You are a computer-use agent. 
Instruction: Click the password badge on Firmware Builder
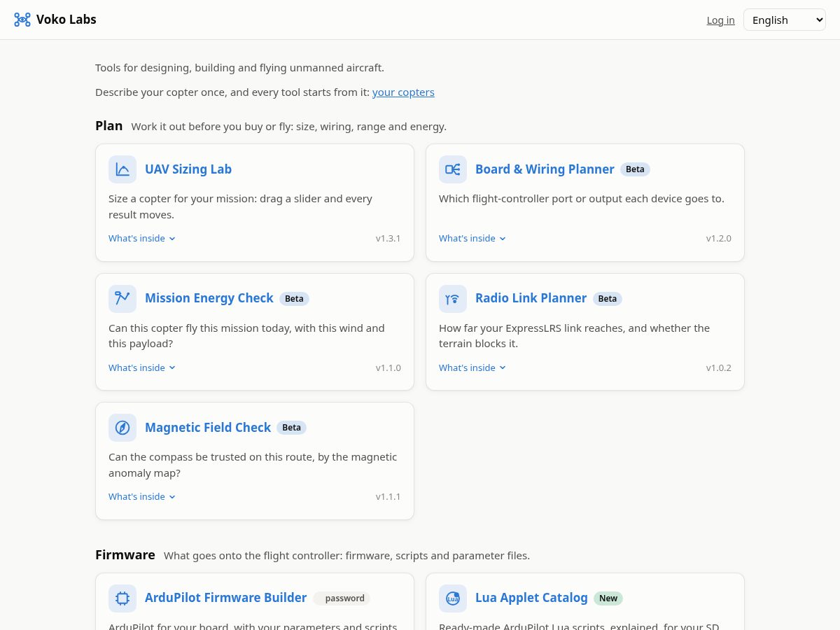tap(342, 598)
